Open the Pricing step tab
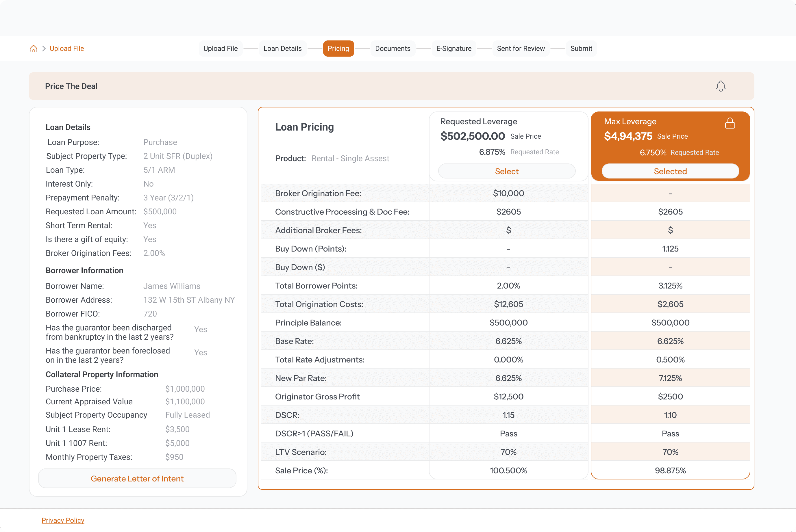Viewport: 796px width, 532px height. click(x=338, y=49)
